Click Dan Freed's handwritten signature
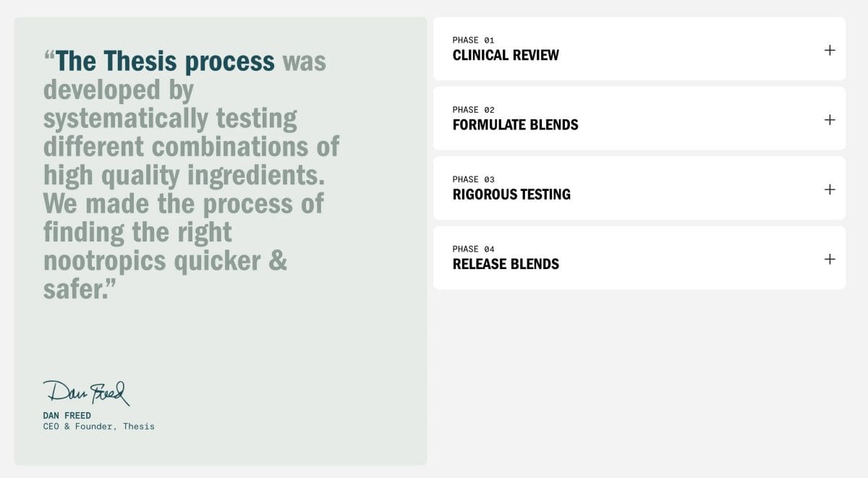The width and height of the screenshot is (868, 478). 86,393
